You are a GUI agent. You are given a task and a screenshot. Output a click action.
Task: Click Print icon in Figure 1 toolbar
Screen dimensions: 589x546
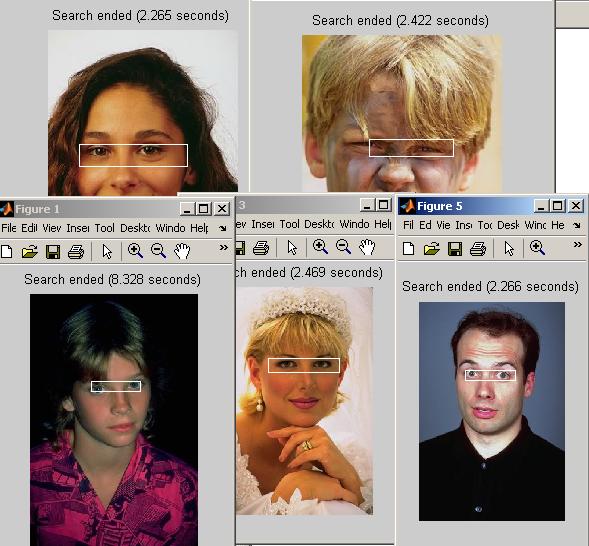76,251
